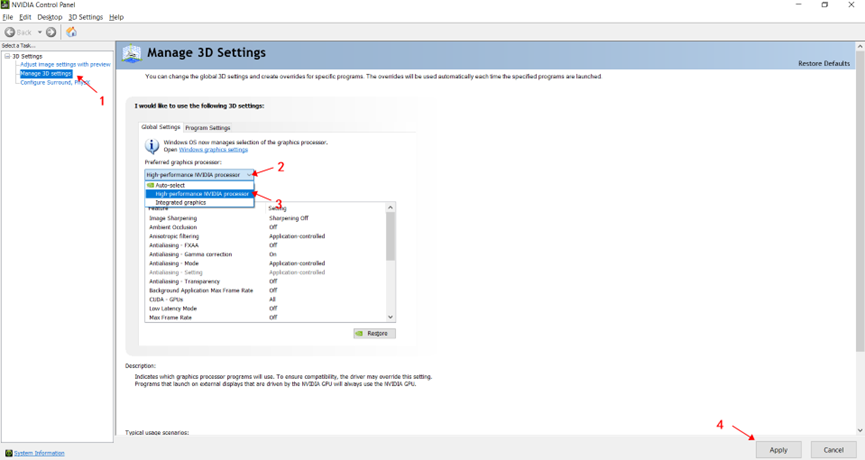865x460 pixels.
Task: Select the Antialiasing - Transparency row
Action: 265,281
